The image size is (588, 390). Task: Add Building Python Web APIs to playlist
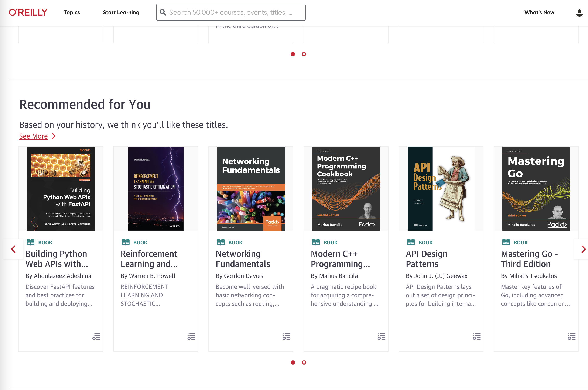pos(96,337)
